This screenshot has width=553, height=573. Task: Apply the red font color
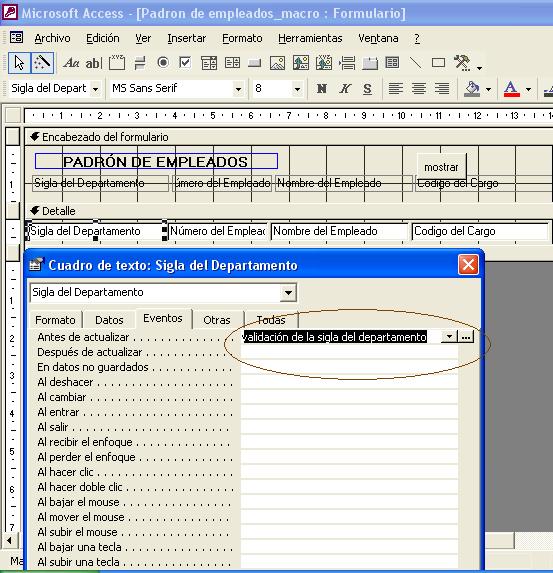click(x=512, y=88)
